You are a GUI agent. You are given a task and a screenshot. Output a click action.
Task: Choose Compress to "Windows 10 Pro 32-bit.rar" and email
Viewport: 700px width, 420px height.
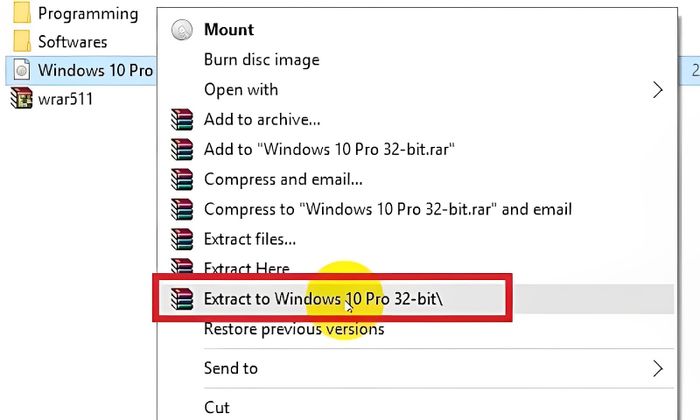point(388,209)
